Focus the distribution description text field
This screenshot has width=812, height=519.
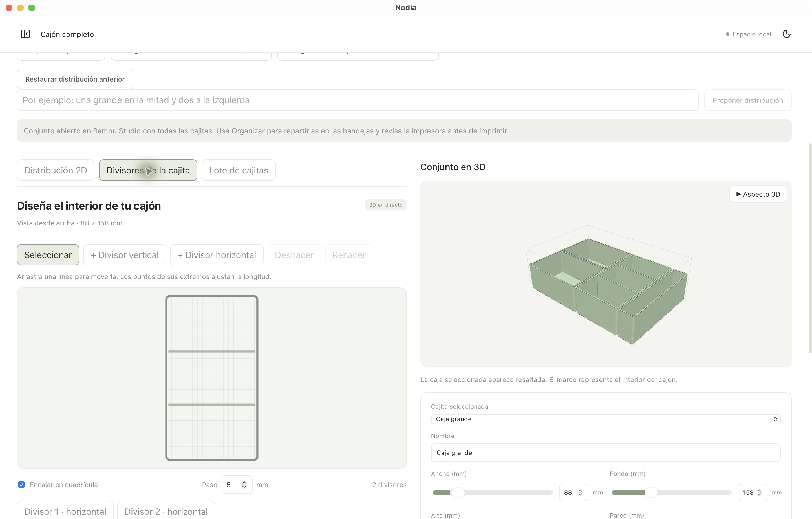tap(358, 100)
